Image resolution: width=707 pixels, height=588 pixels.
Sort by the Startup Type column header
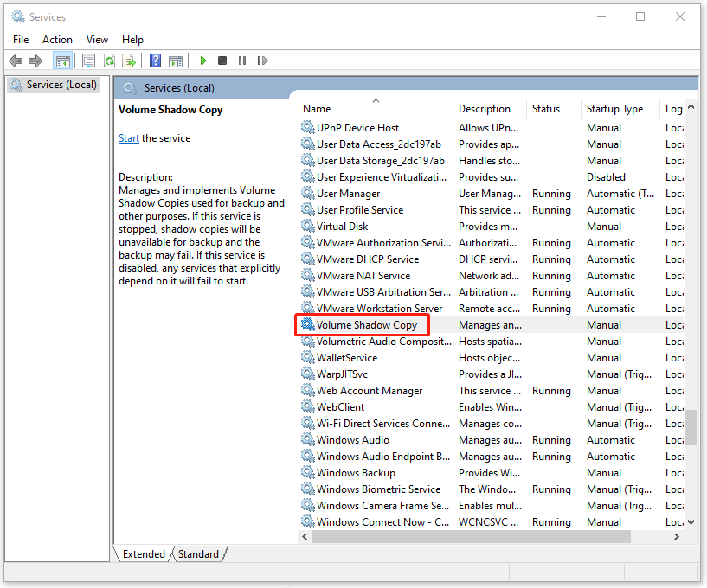point(620,109)
